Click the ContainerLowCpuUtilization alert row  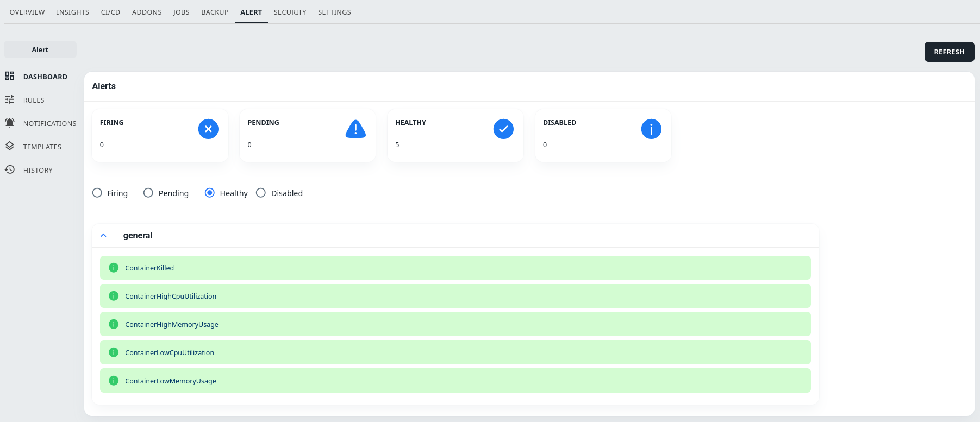click(x=455, y=352)
